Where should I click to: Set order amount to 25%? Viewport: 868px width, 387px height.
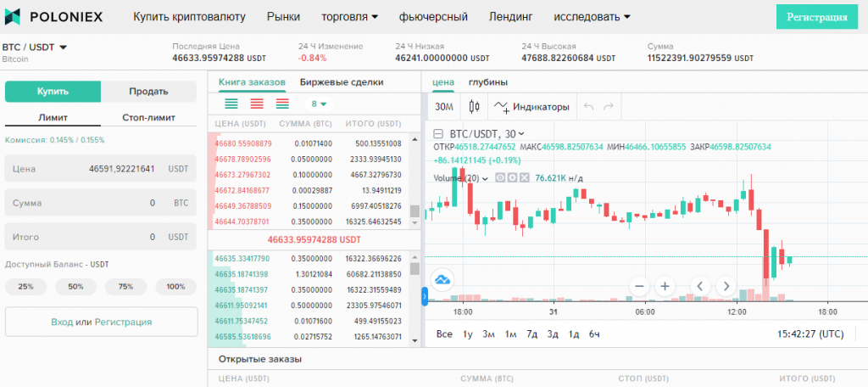point(25,287)
